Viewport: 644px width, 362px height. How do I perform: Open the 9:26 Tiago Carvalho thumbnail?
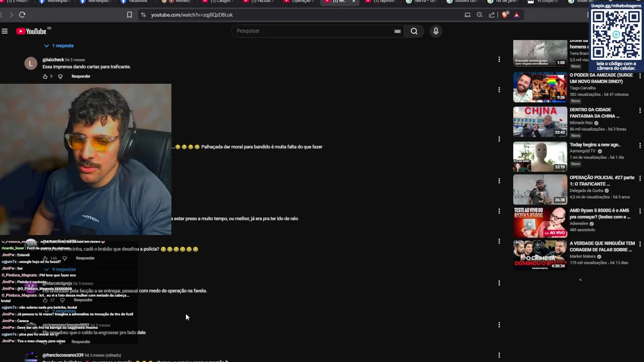click(540, 87)
